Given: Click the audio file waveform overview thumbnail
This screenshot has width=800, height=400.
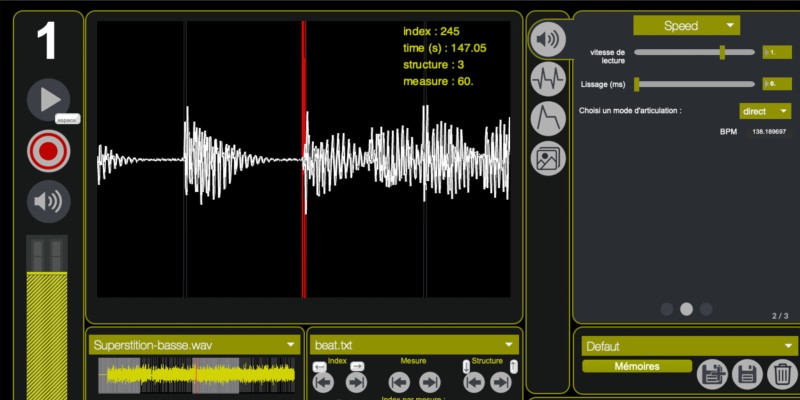Looking at the screenshot, I should coord(196,376).
